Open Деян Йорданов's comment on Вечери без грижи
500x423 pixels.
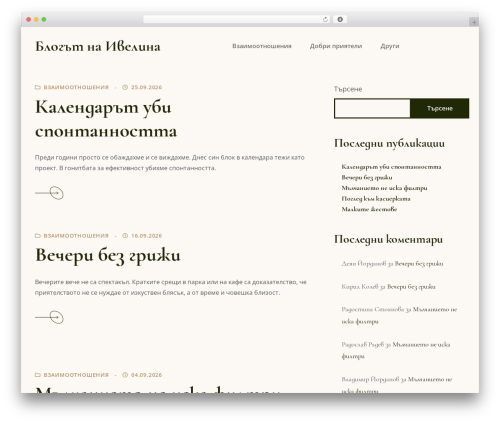tap(419, 264)
